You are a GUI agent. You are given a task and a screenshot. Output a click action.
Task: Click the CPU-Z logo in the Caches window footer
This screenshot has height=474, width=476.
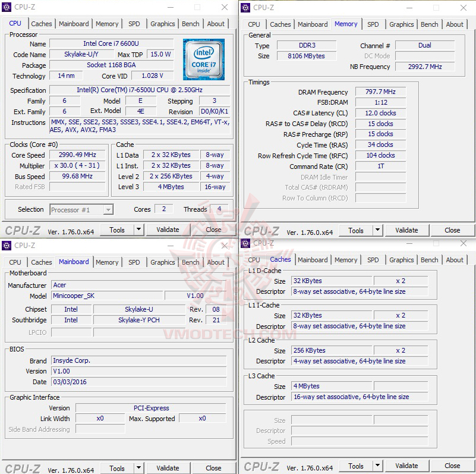[261, 466]
